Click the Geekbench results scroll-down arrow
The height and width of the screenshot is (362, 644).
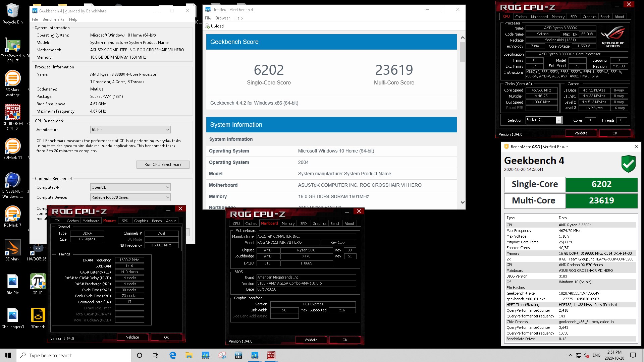[x=463, y=202]
